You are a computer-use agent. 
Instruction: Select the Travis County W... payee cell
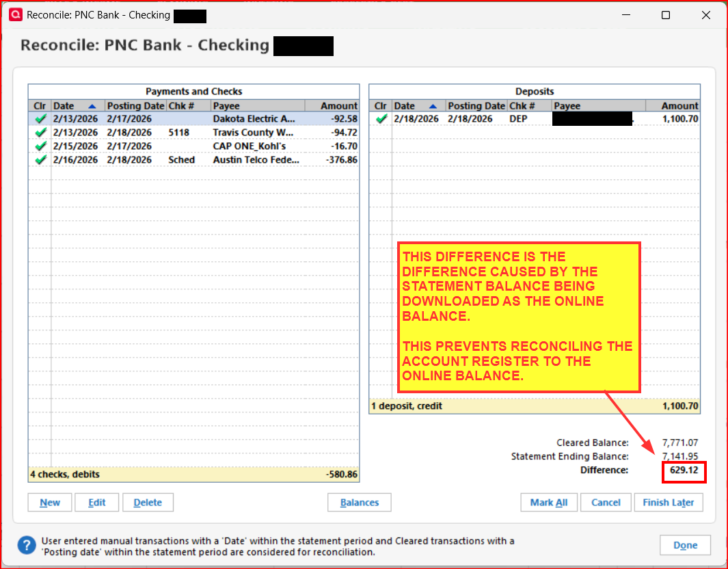coord(253,133)
